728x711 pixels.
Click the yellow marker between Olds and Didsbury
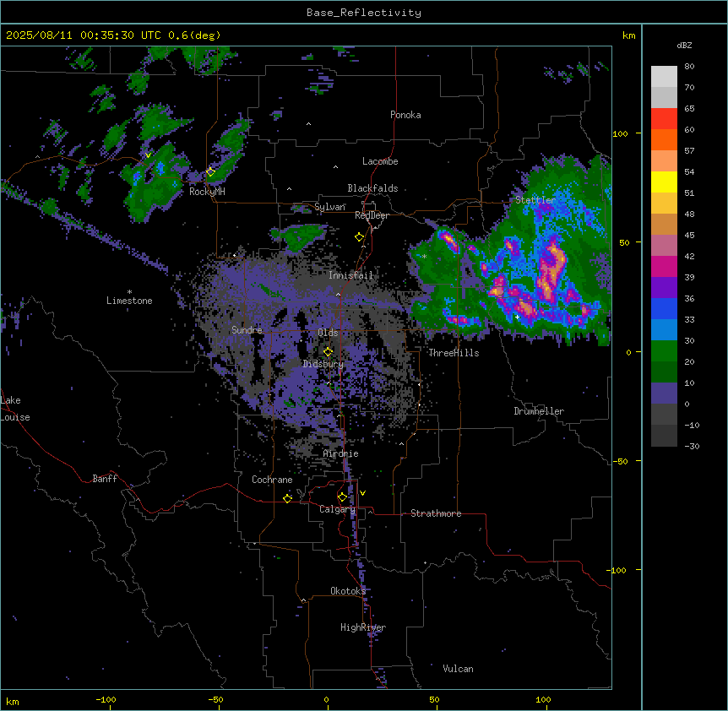point(328,351)
